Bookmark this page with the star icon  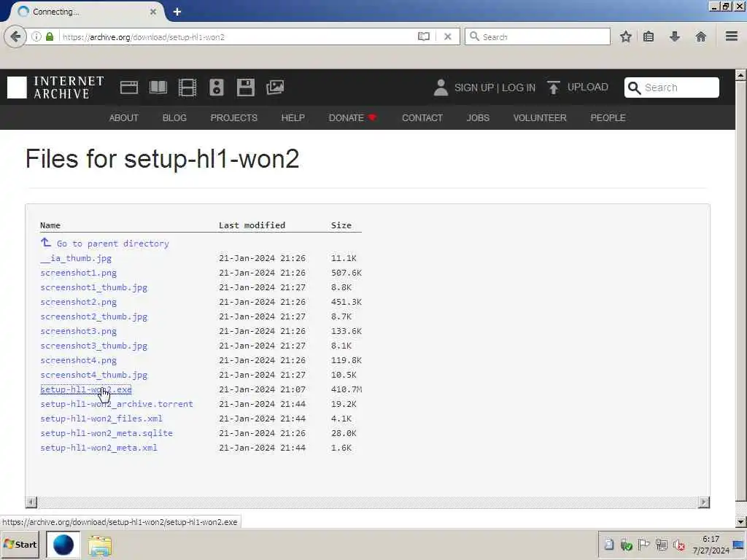coord(625,36)
